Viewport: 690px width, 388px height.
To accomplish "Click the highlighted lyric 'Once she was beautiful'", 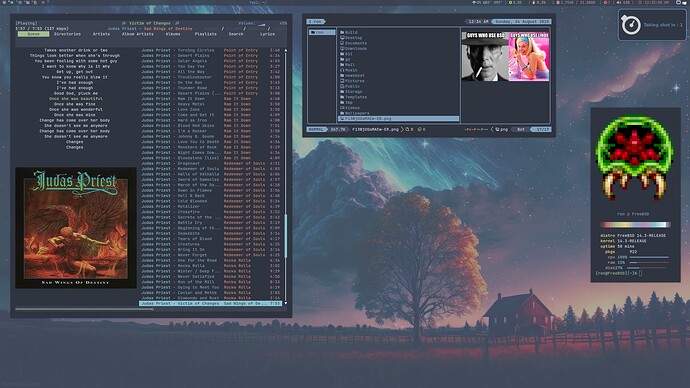I will [76, 99].
